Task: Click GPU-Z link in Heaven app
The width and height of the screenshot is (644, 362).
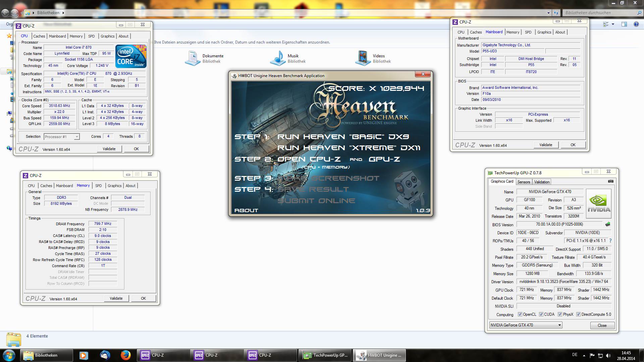Action: pyautogui.click(x=384, y=159)
